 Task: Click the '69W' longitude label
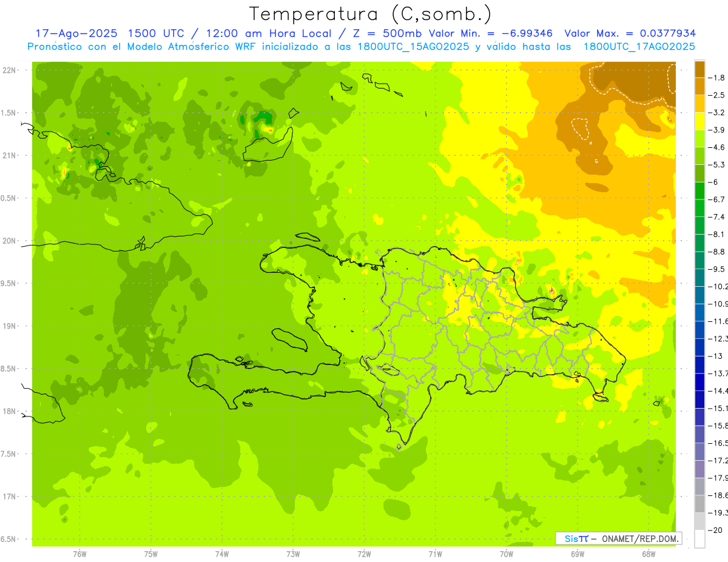click(578, 554)
